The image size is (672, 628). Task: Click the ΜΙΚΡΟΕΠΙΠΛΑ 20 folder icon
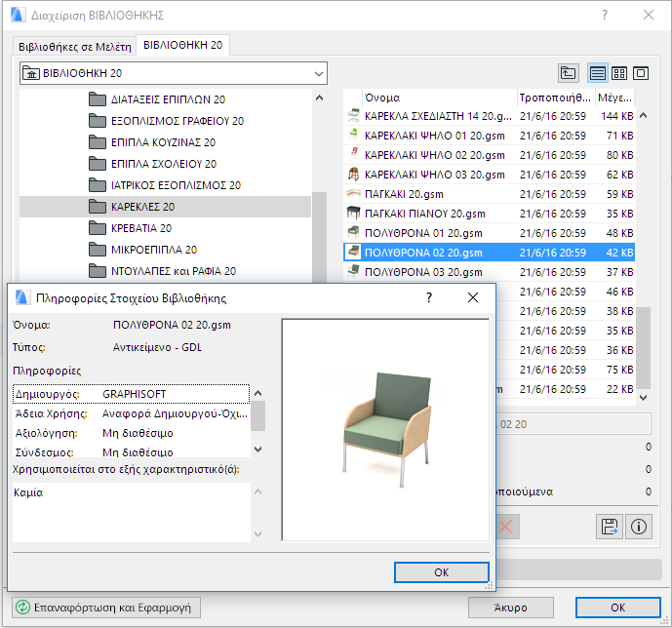(98, 250)
